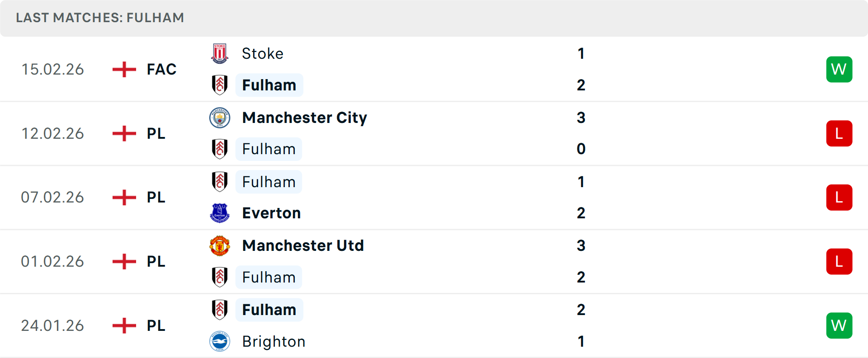Click the England flag on the 24.01.26 row
This screenshot has height=358, width=868.
123,325
